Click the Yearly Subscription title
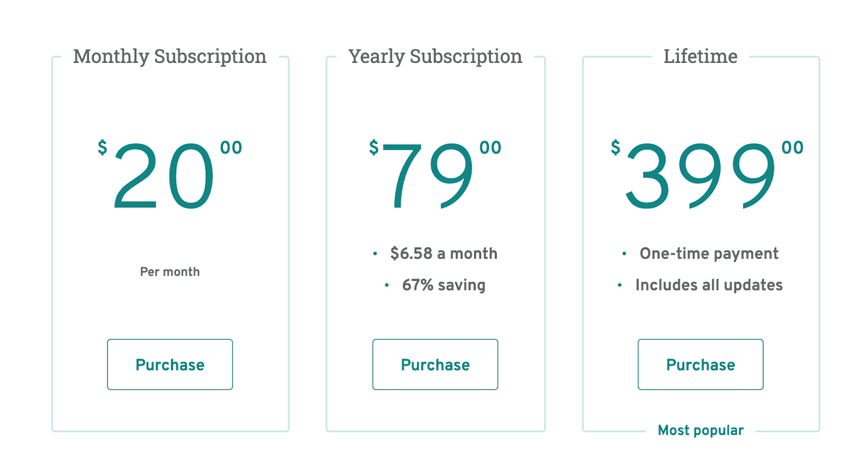 pyautogui.click(x=435, y=56)
